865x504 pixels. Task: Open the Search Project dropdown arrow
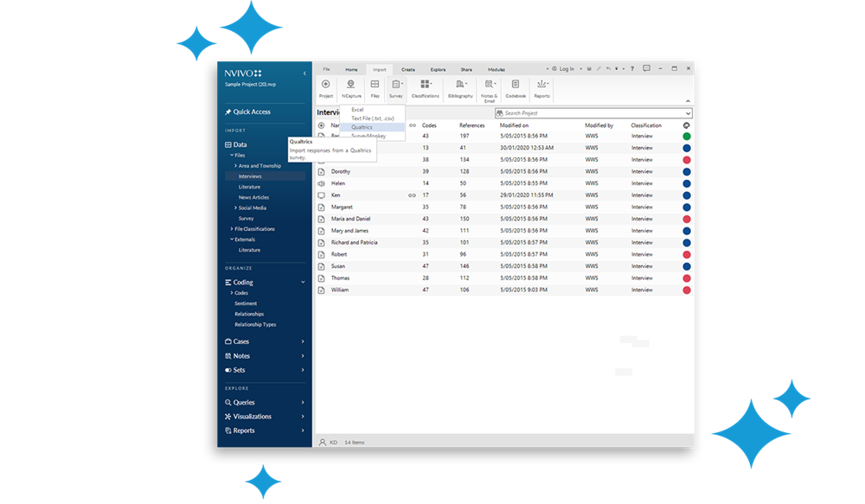point(688,113)
